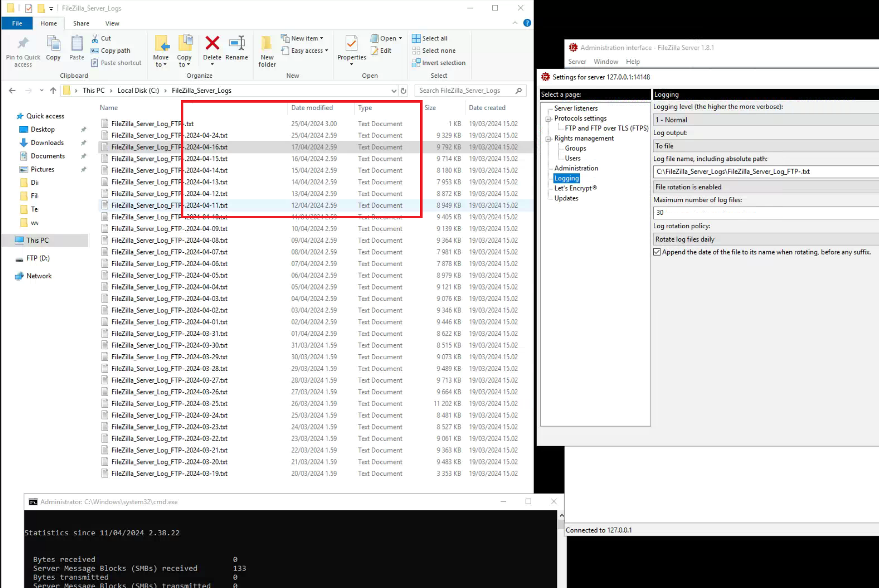Open Desktop in Quick access sidebar
Viewport: 879px width, 588px height.
pyautogui.click(x=42, y=130)
